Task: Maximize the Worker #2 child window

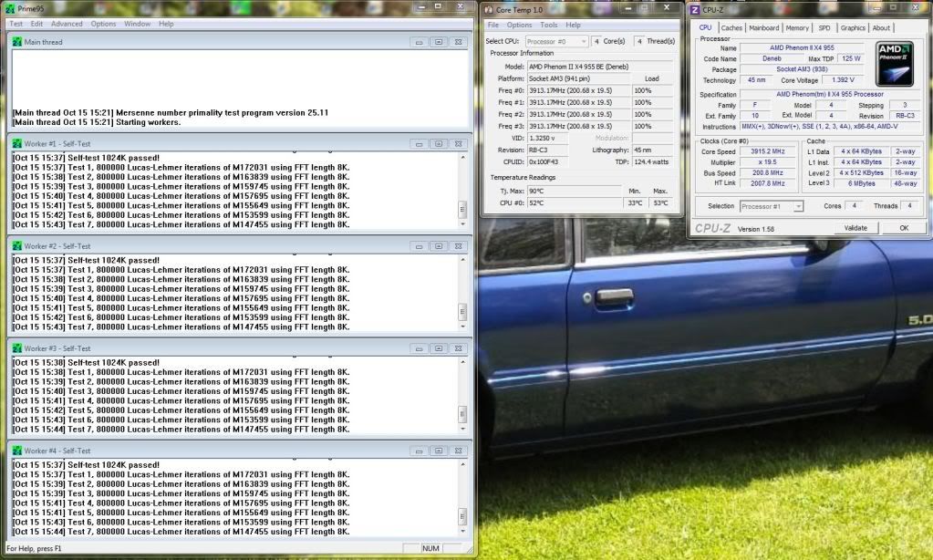Action: [x=439, y=245]
